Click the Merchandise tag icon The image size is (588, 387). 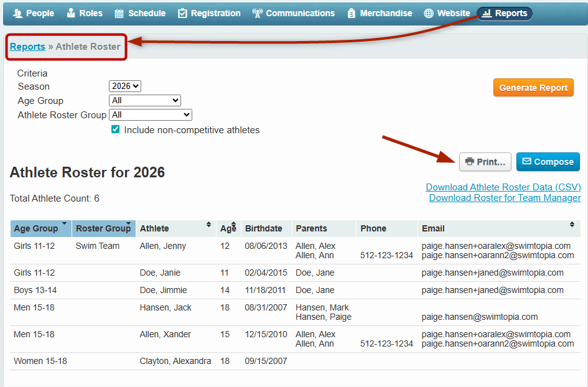point(352,13)
